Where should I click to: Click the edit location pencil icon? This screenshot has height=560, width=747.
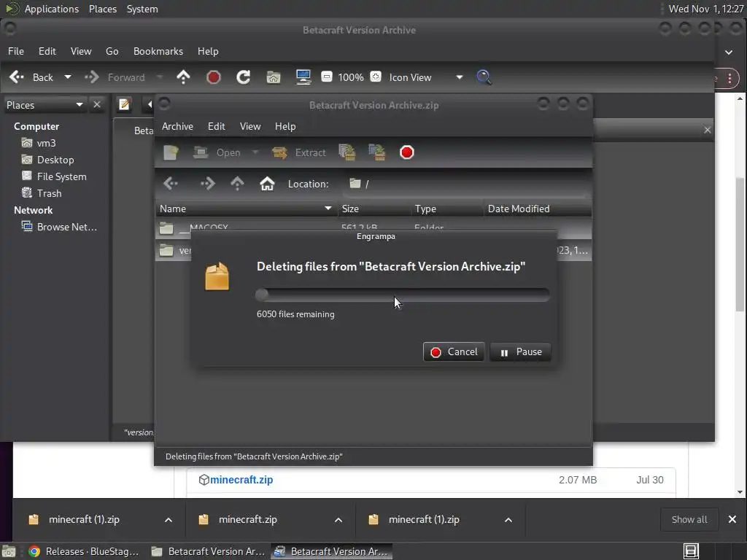pyautogui.click(x=124, y=104)
